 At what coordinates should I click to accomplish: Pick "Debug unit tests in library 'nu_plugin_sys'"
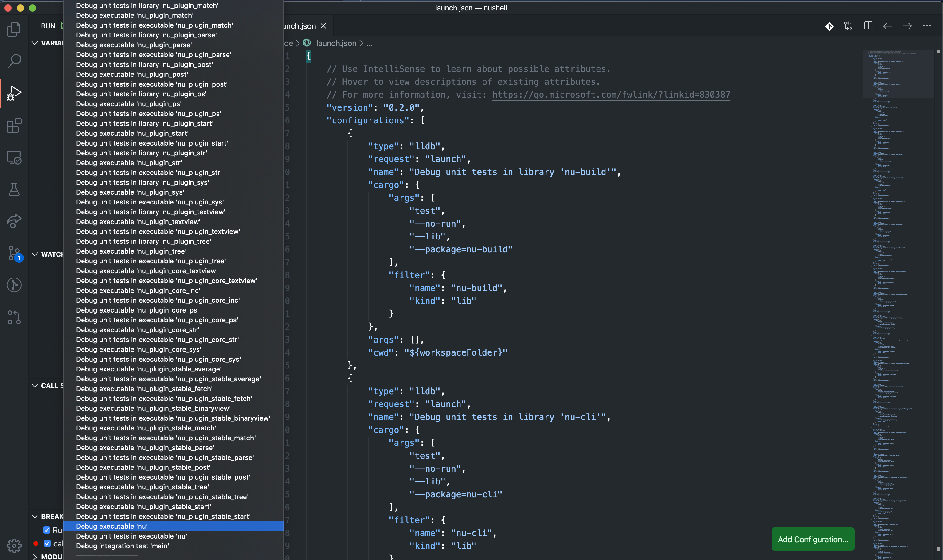(173, 182)
